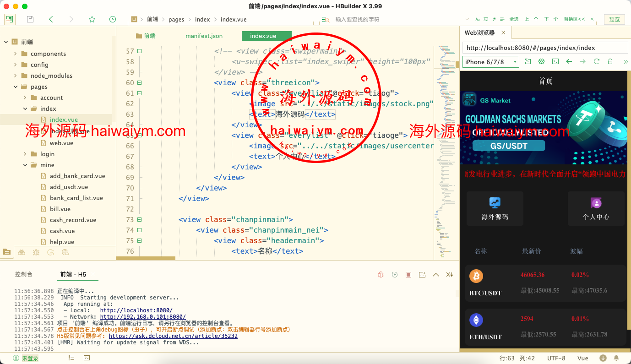Viewport: 631px width, 364px height.
Task: Select the 控制台 console tab
Action: [x=24, y=274]
